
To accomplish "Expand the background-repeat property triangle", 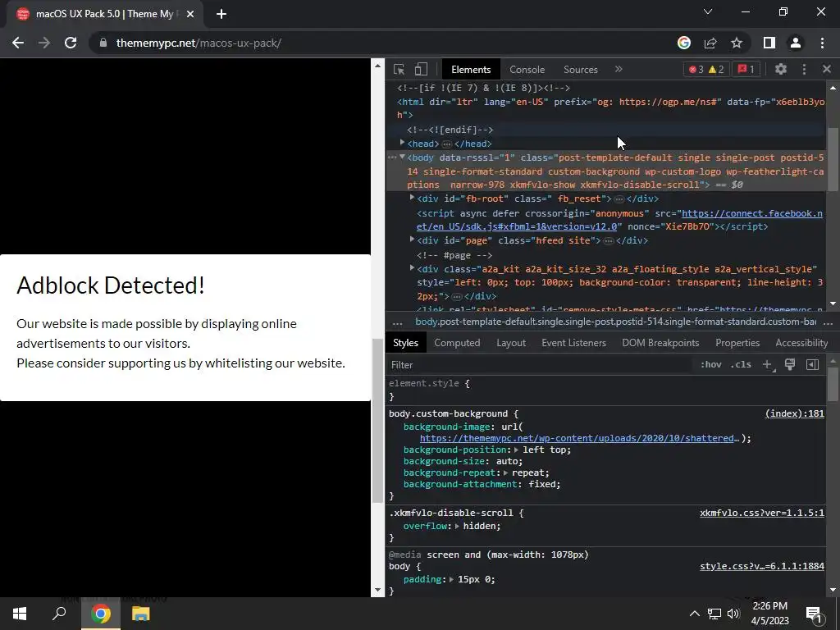I will 505,473.
